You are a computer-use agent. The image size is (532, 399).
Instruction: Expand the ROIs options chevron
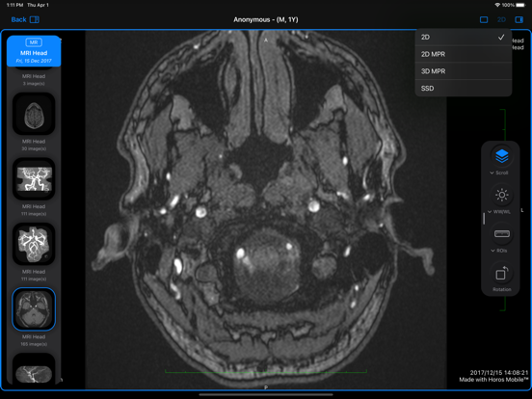point(492,251)
